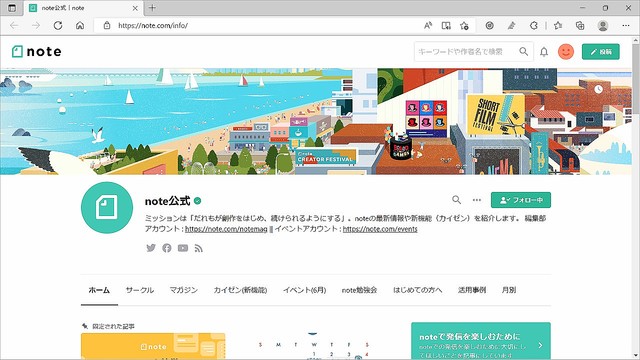Screen dimensions: 640x360
Task: Reload the page with the refresh button
Action: (58, 25)
